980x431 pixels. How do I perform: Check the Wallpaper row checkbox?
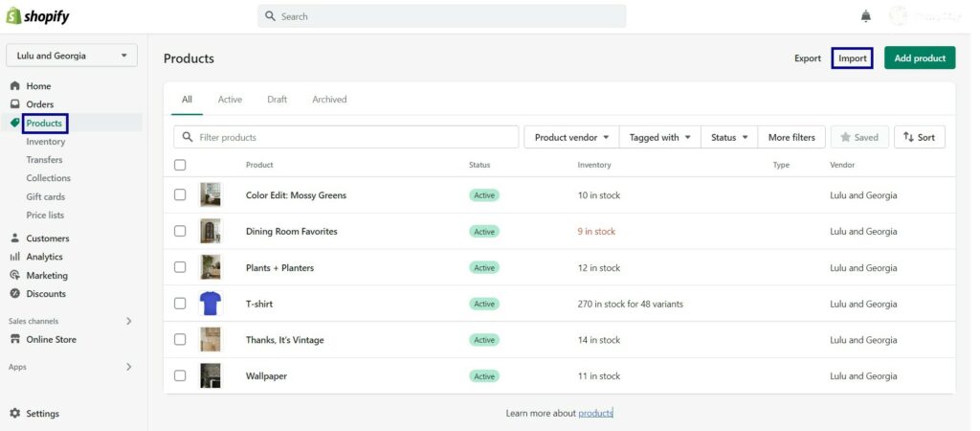pos(180,376)
